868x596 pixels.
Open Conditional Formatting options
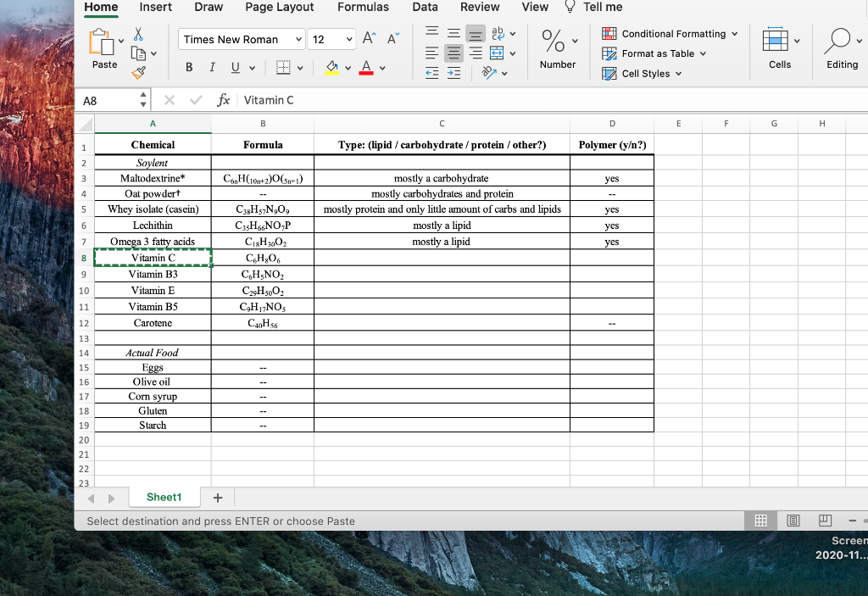pos(670,33)
